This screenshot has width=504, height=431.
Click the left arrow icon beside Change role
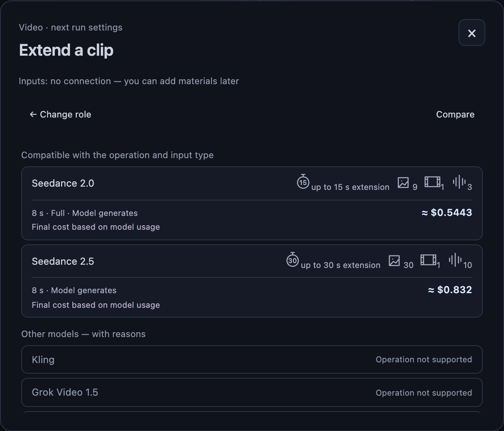(x=33, y=115)
